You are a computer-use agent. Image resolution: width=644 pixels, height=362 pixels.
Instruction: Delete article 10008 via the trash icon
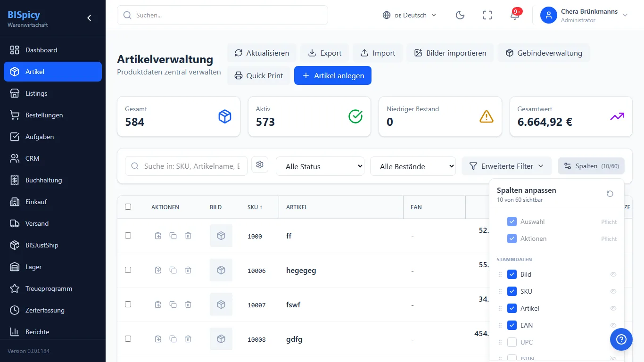(188, 339)
